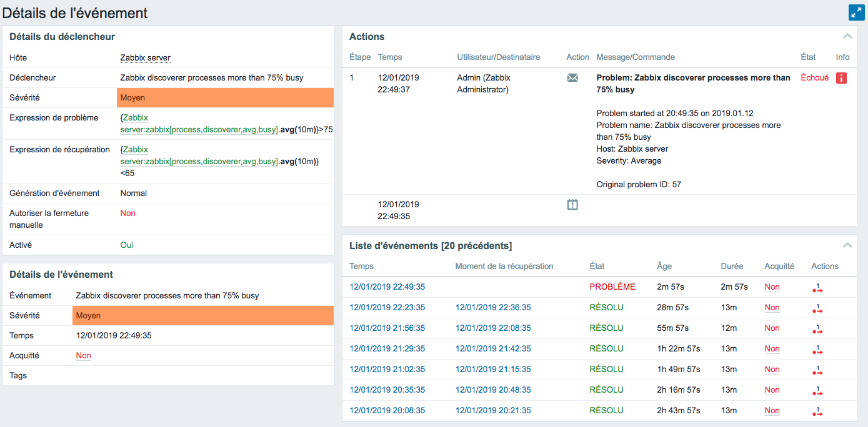Viewport: 868px width, 427px height.
Task: Click the Acquitté 'Non' link in event details
Action: [x=84, y=356]
